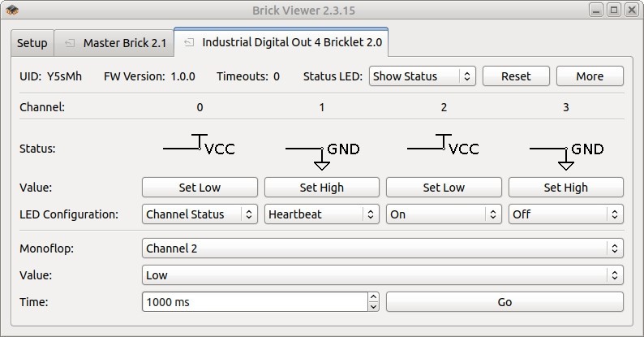Click channel header number 1
The height and width of the screenshot is (337, 644).
(321, 107)
